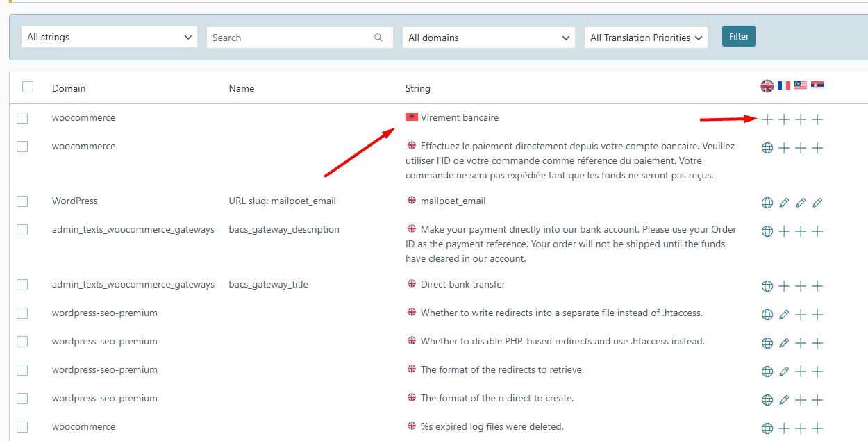
Task: Click the French flag column header
Action: point(783,85)
